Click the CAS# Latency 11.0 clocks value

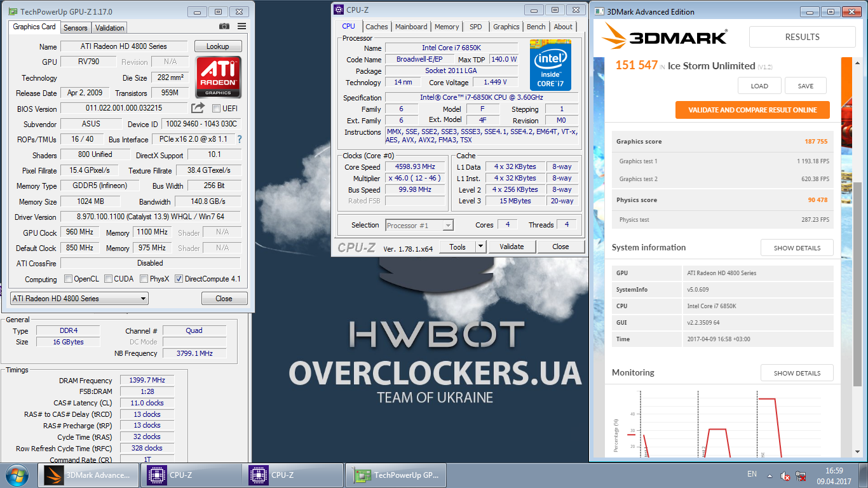(147, 403)
